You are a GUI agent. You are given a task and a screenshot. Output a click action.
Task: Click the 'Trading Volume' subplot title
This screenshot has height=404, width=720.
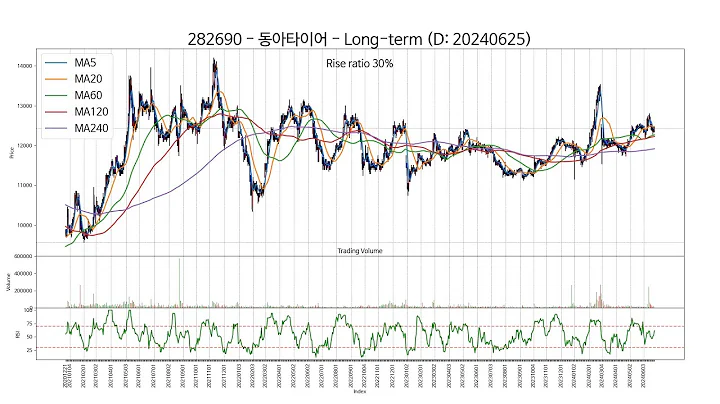pos(360,251)
